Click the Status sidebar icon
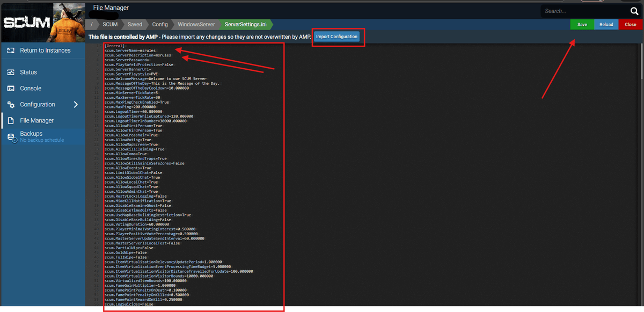Screen dimensions: 644x312 click(11, 72)
